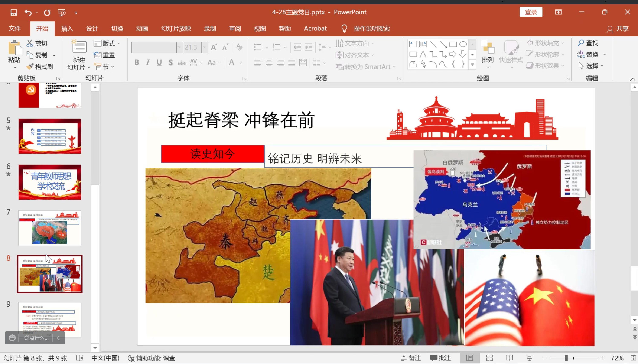Select slide 6 thumbnail 青年教师思想学术交流
This screenshot has height=364, width=638.
[49, 182]
